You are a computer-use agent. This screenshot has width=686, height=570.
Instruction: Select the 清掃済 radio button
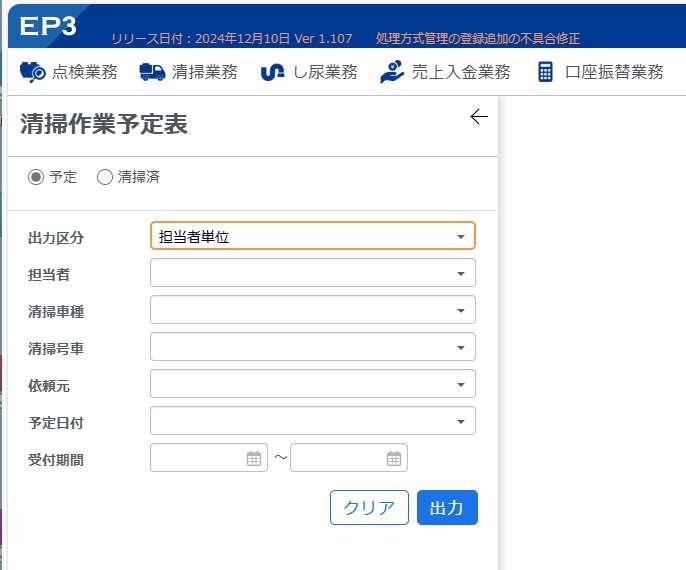(105, 177)
